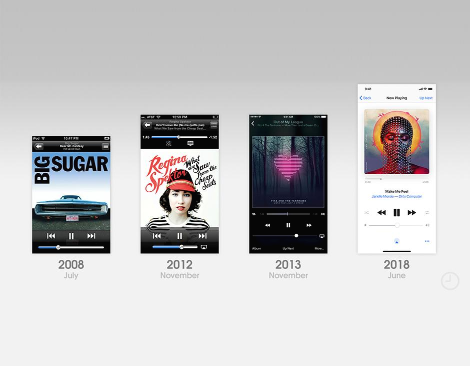Screen dimensions: 470x366
Task: Select the 2013 November label
Action: point(288,269)
